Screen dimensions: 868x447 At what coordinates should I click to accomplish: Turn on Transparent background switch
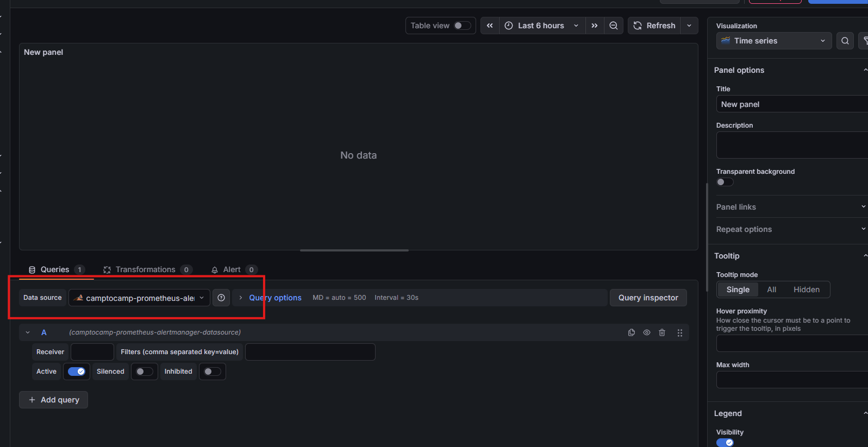725,182
